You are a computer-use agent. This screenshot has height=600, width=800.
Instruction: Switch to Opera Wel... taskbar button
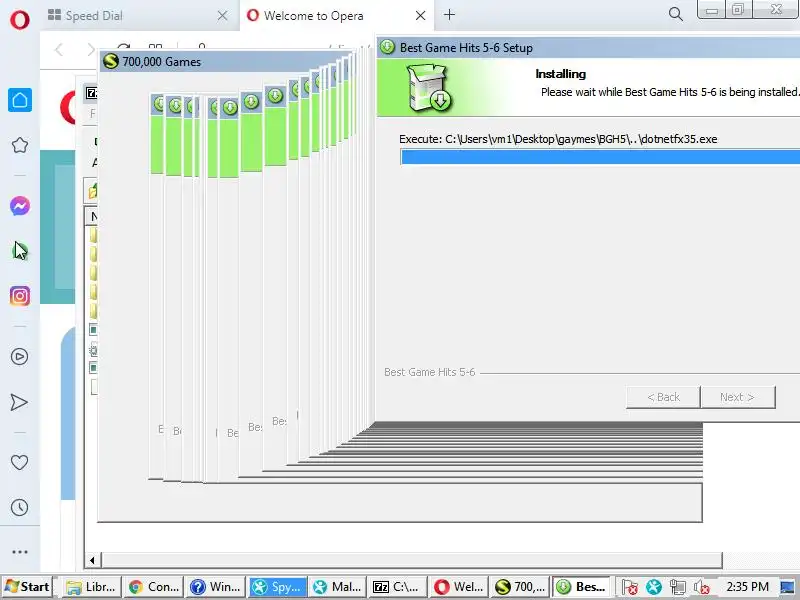click(459, 587)
